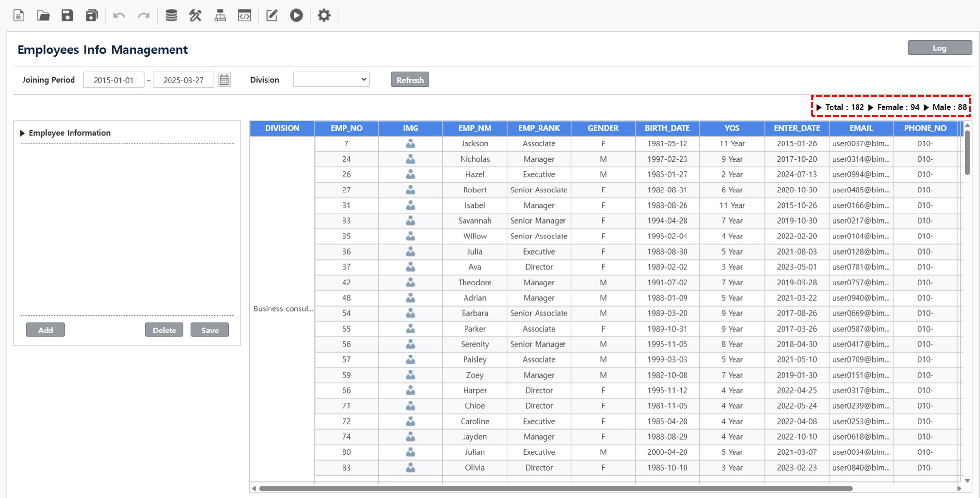
Task: Click the Log button
Action: pos(939,47)
